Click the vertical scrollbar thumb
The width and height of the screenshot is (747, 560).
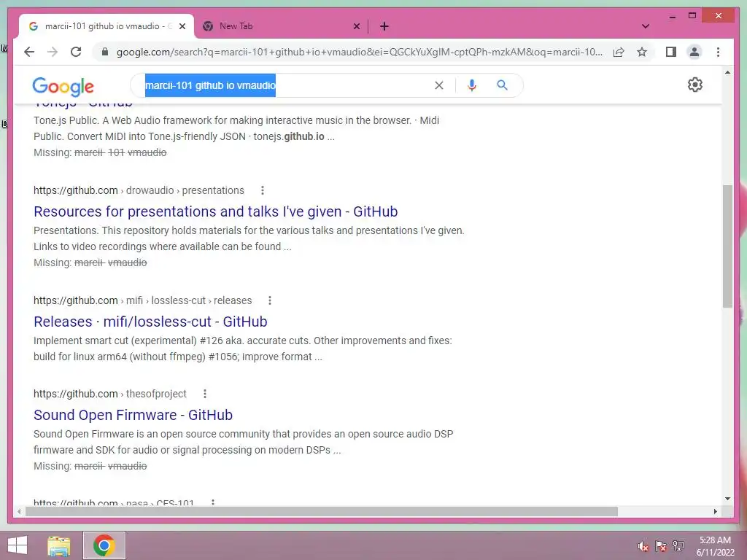(727, 246)
